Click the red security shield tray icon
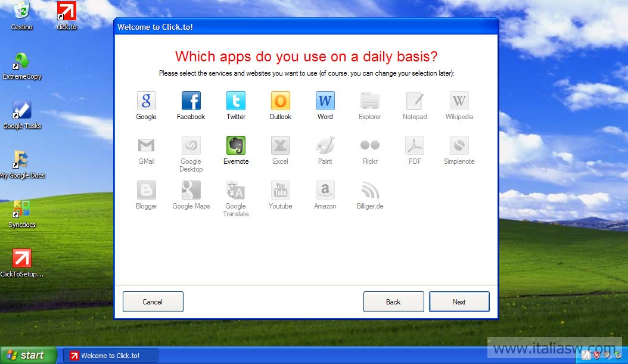Image resolution: width=628 pixels, height=364 pixels. (x=597, y=355)
